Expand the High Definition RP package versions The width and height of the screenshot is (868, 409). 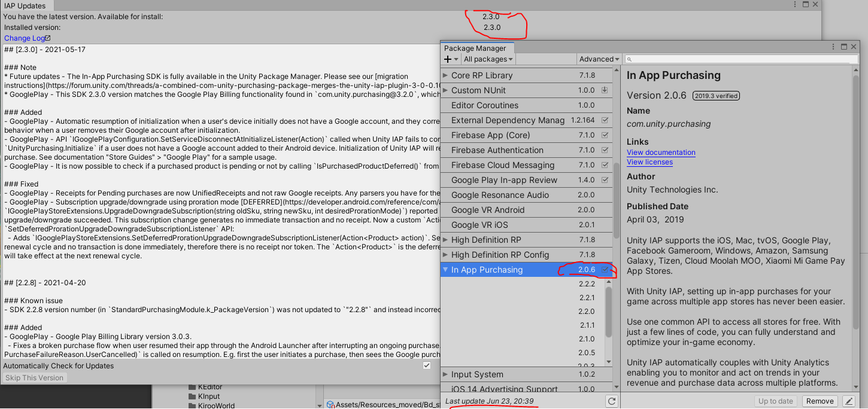[445, 240]
